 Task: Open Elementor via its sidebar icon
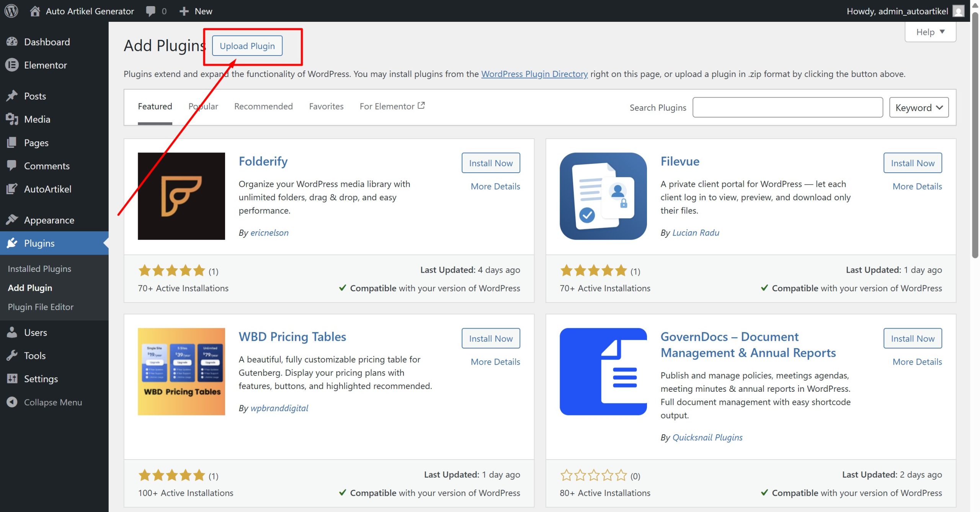12,65
